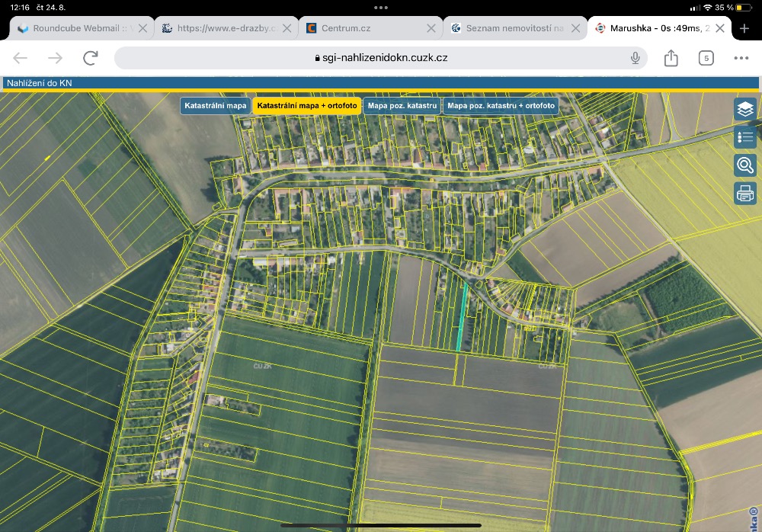Click the map search magnifier icon

pyautogui.click(x=745, y=165)
